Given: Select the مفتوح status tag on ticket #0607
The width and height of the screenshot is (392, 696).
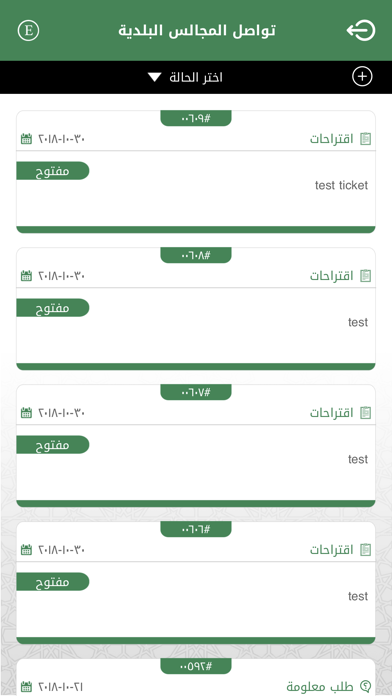Looking at the screenshot, I should (x=53, y=445).
